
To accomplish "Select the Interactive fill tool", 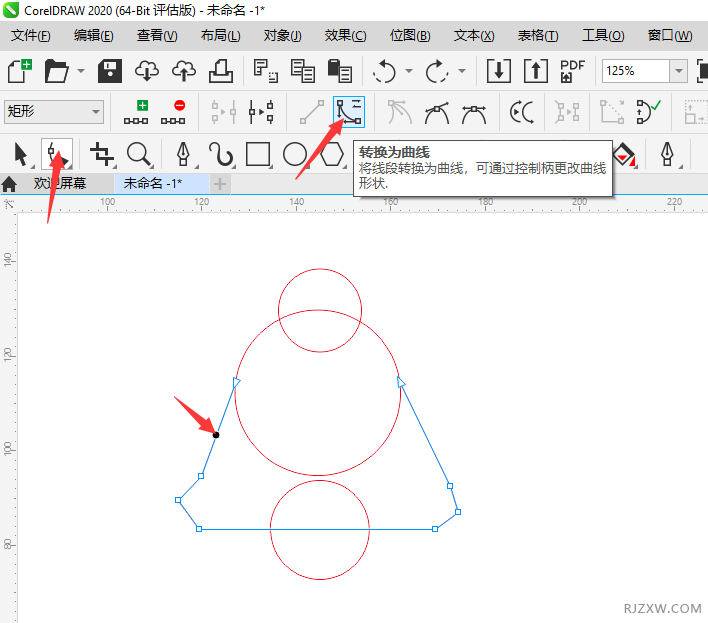I will point(625,155).
